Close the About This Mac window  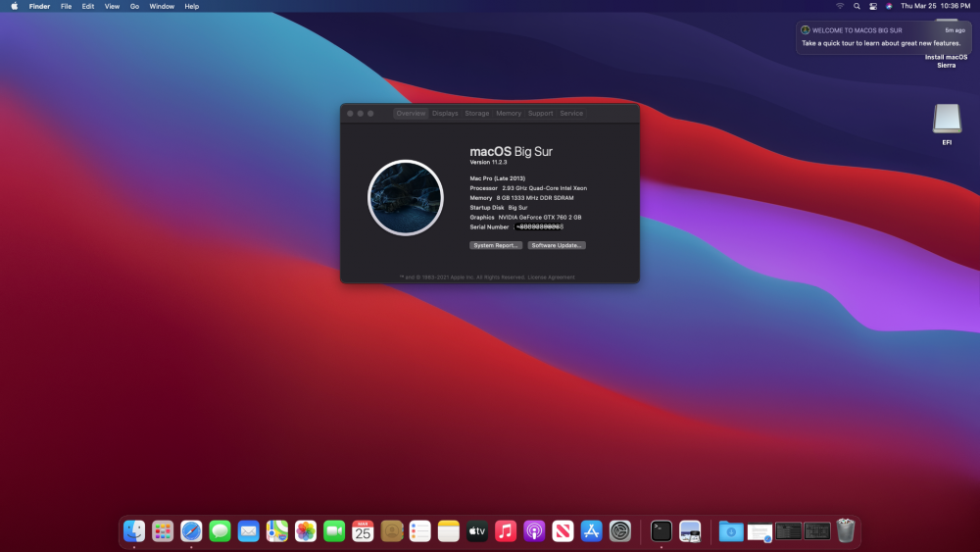pyautogui.click(x=350, y=113)
